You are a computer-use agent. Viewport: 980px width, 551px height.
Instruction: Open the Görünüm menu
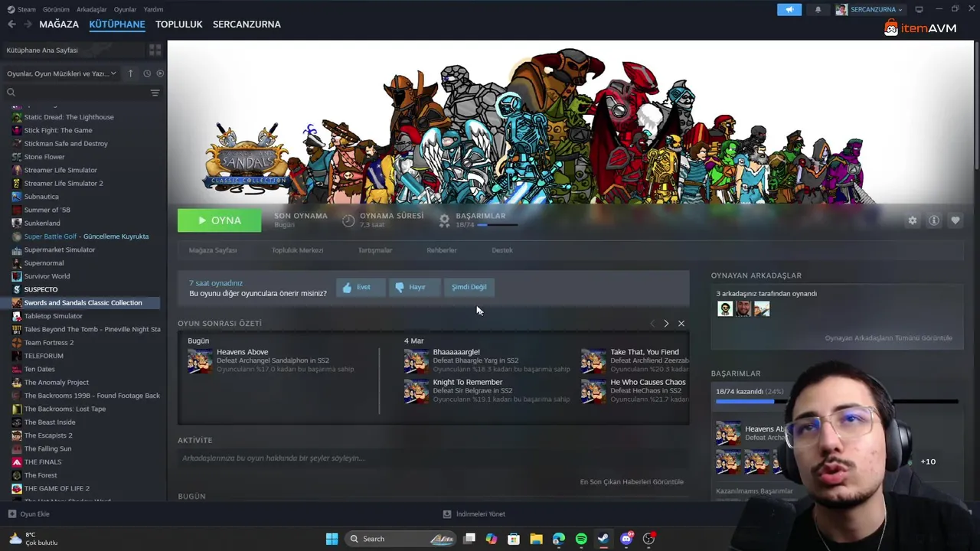(56, 9)
